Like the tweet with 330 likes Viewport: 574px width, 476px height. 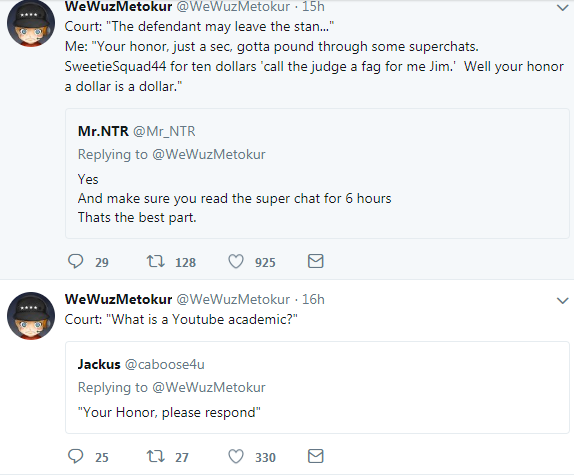point(236,456)
